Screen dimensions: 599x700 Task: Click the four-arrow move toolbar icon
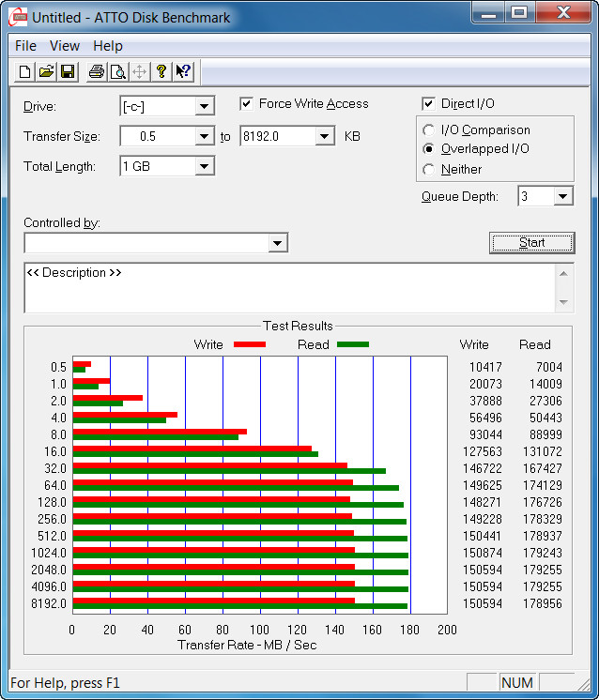click(x=139, y=71)
